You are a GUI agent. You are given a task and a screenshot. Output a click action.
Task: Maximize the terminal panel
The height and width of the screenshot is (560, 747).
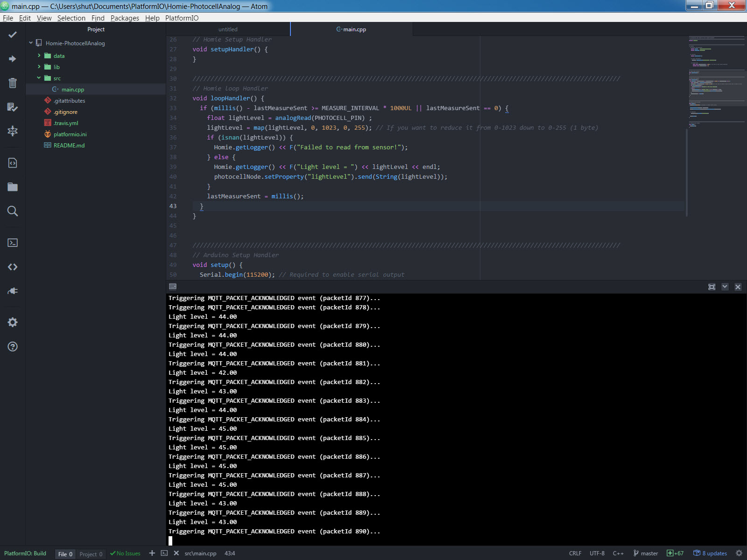(x=712, y=287)
